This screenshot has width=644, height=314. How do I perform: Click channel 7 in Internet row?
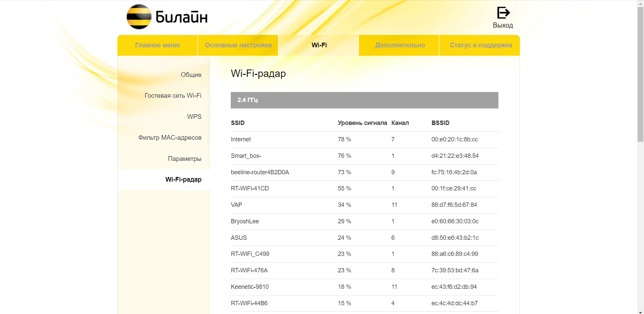tap(393, 139)
